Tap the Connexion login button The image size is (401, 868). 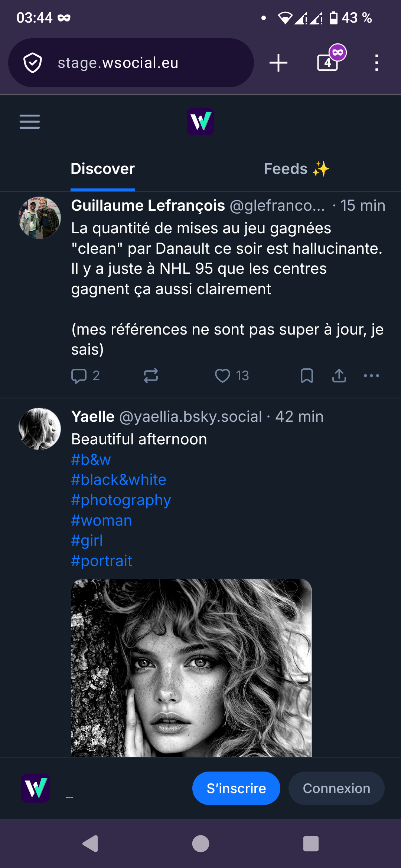click(x=336, y=788)
